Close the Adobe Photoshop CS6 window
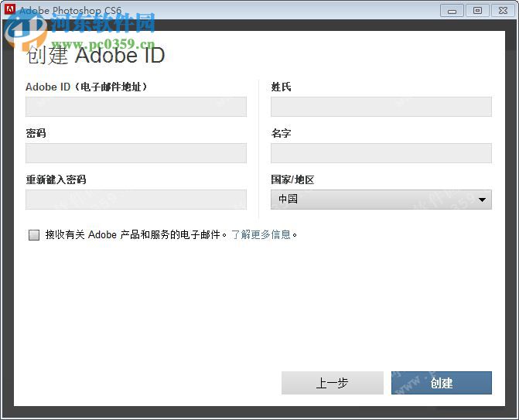Screen dimensions: 519x420 503,11
